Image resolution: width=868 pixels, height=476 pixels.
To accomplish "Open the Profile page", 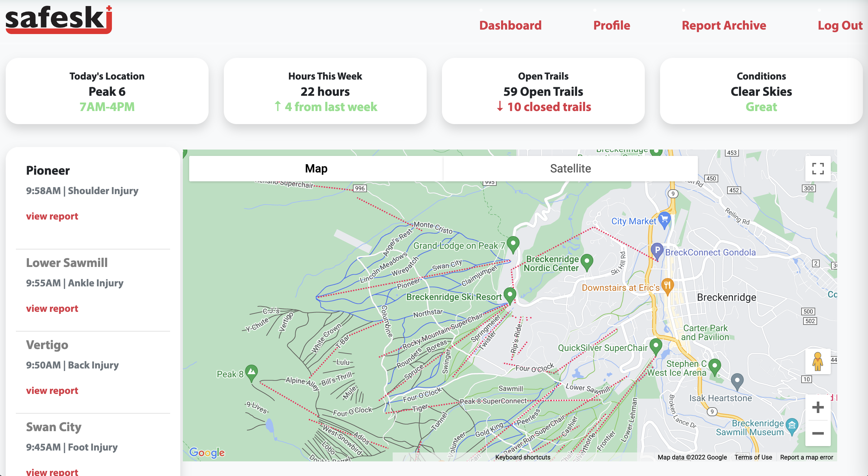I will coord(611,25).
